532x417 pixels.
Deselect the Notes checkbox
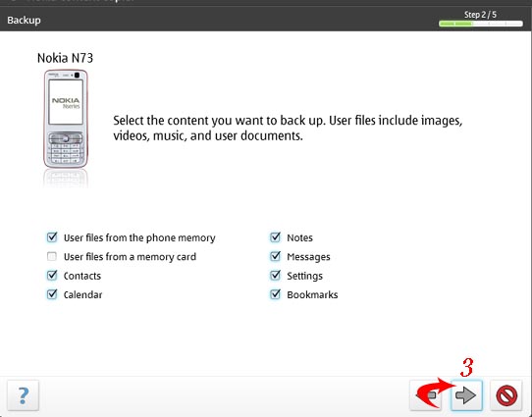[275, 237]
